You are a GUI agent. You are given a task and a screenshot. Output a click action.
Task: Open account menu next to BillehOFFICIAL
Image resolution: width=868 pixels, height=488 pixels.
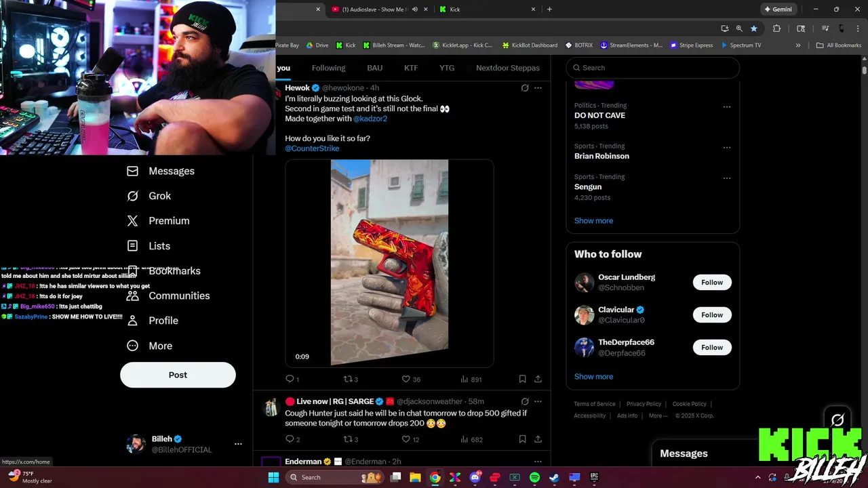click(x=238, y=444)
